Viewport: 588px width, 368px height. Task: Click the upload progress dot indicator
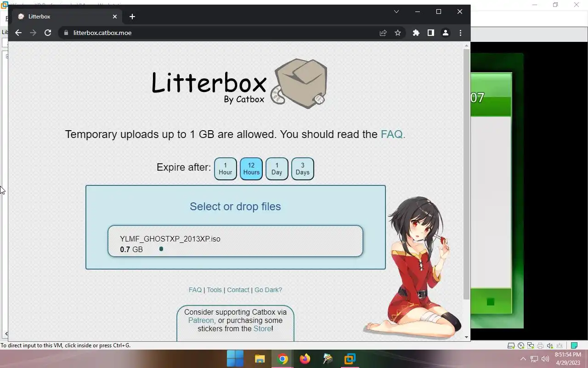pos(161,249)
